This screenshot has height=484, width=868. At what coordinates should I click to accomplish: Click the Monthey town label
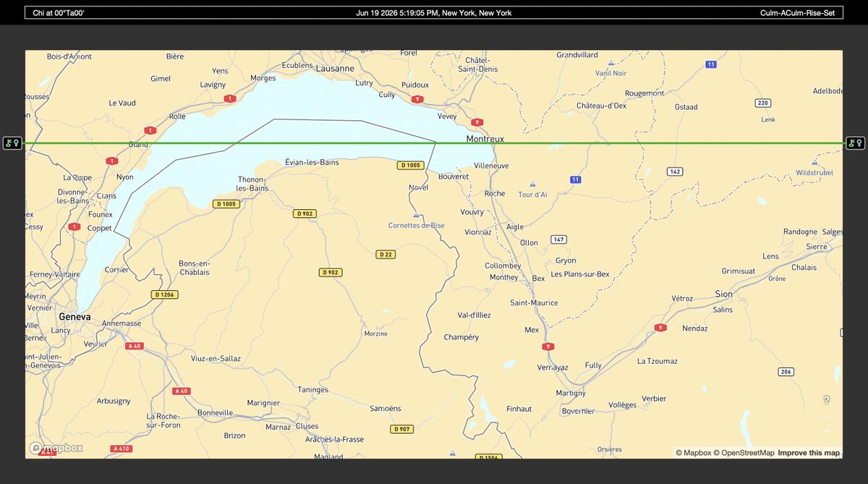point(503,277)
